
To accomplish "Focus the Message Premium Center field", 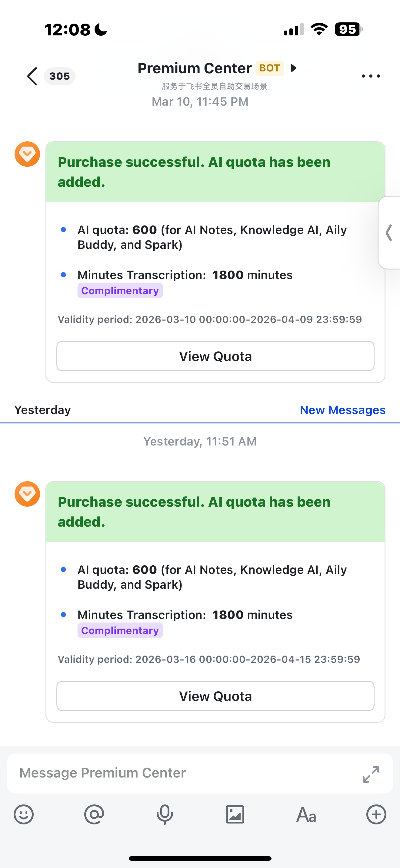I will pyautogui.click(x=182, y=773).
